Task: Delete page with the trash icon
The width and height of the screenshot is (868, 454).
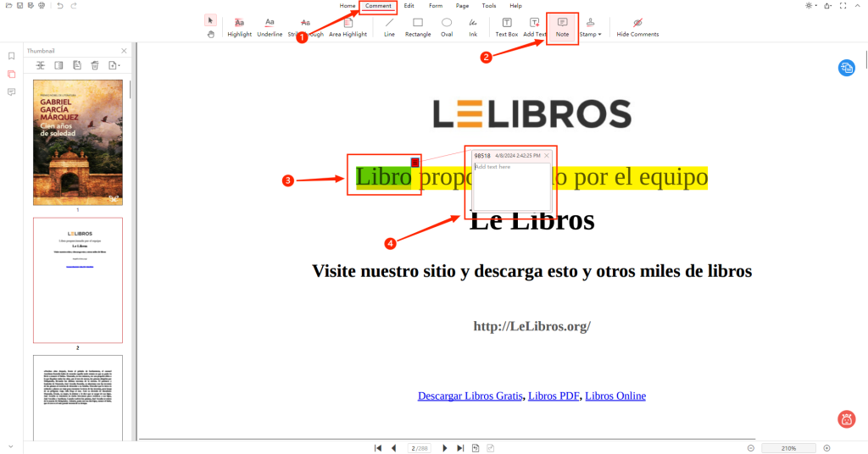Action: click(x=95, y=65)
